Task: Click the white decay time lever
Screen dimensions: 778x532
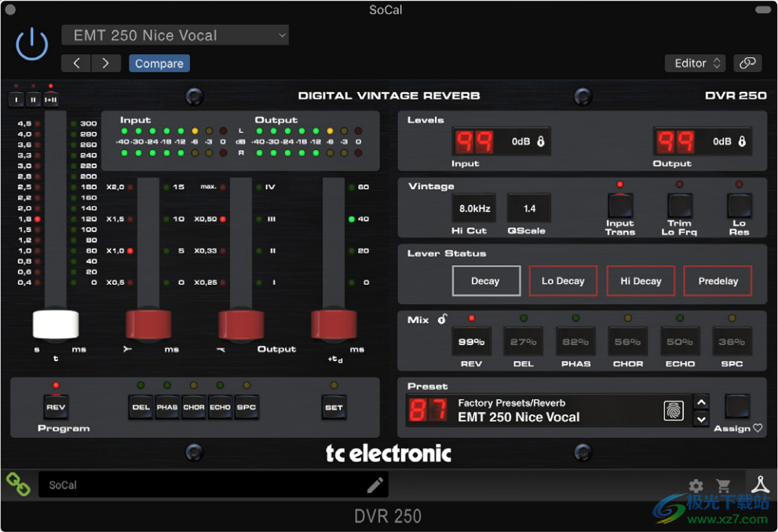Action: (x=56, y=324)
